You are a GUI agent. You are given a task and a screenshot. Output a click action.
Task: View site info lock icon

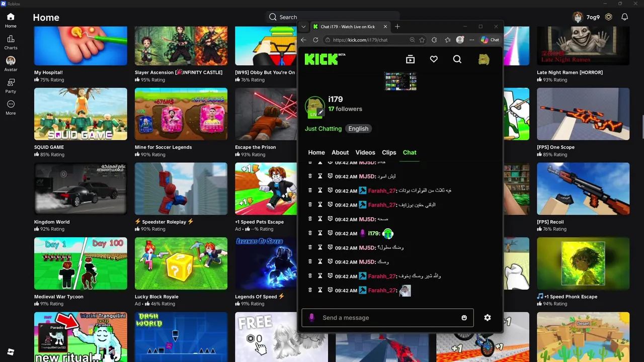click(x=328, y=40)
